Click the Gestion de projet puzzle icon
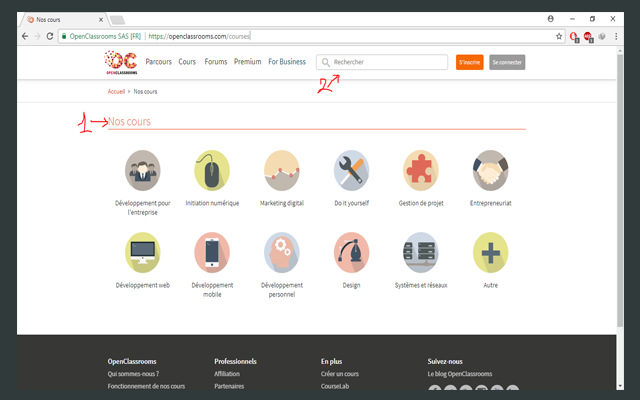The height and width of the screenshot is (400, 640). (420, 169)
